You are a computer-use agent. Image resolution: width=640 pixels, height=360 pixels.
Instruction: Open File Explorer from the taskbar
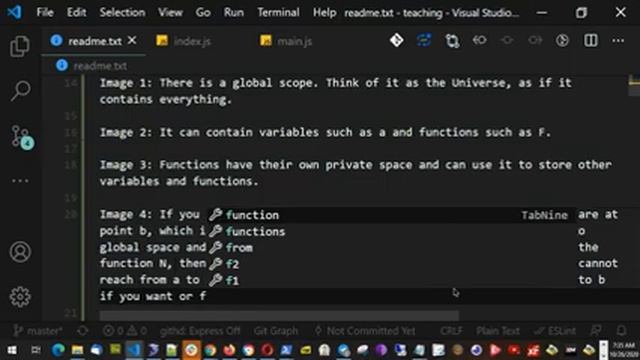click(x=78, y=350)
